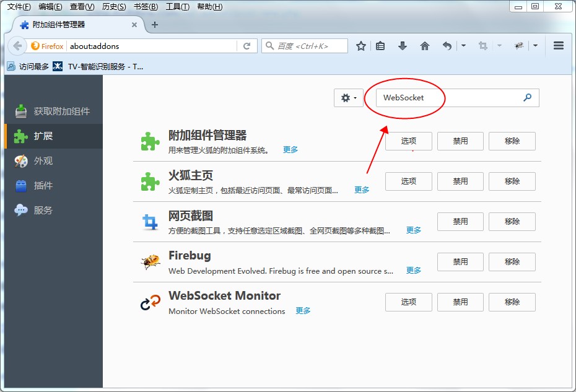The height and width of the screenshot is (392, 576).
Task: Click 更多 link for 附加组件管理器
Action: point(290,150)
